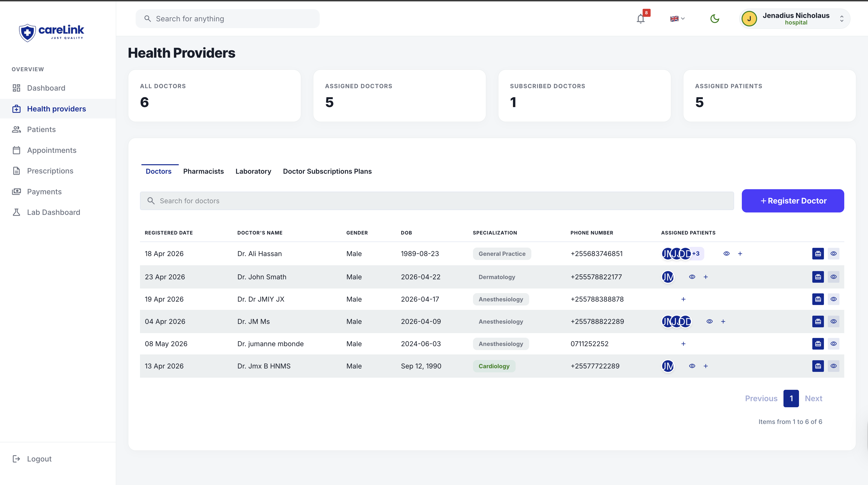The width and height of the screenshot is (868, 485).
Task: Click the Subscribed Doctors stat card
Action: 584,96
